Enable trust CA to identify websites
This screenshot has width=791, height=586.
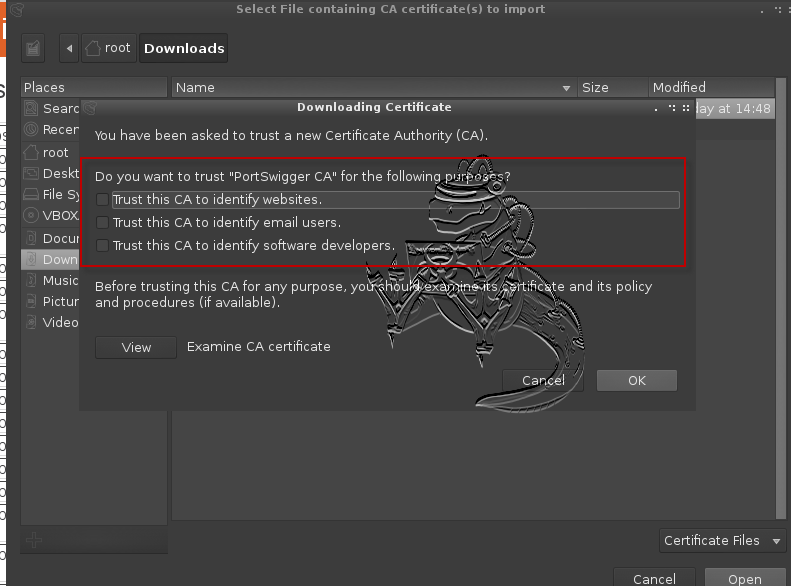tap(102, 200)
